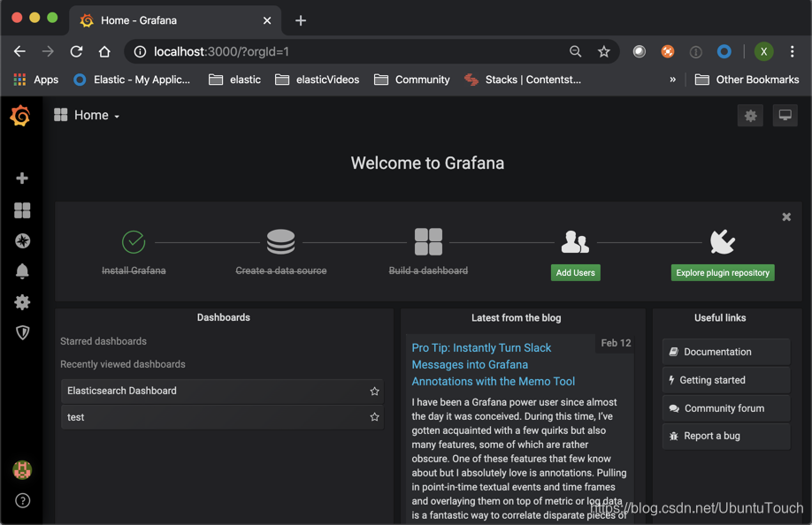This screenshot has height=525, width=812.
Task: Click the Grafana logo in the sidebar
Action: click(20, 116)
